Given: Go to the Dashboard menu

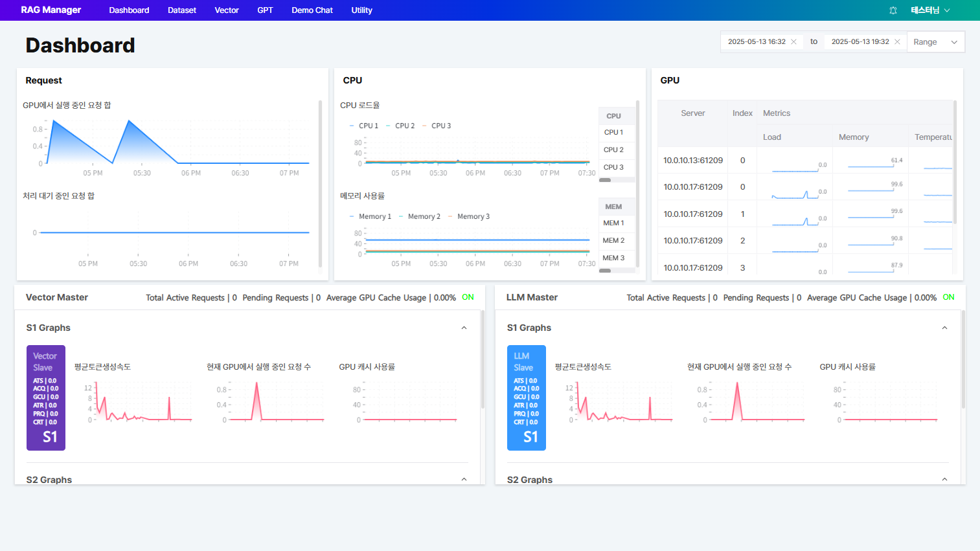Looking at the screenshot, I should 129,10.
